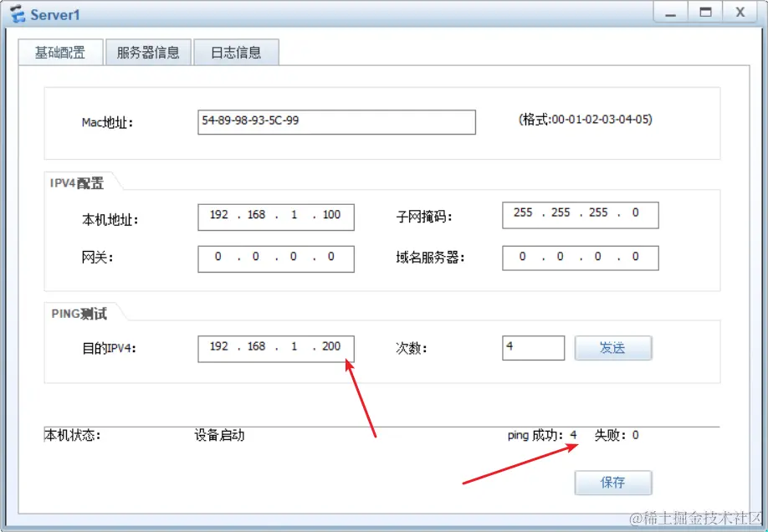Click the 子网掩码 label

pos(423,217)
